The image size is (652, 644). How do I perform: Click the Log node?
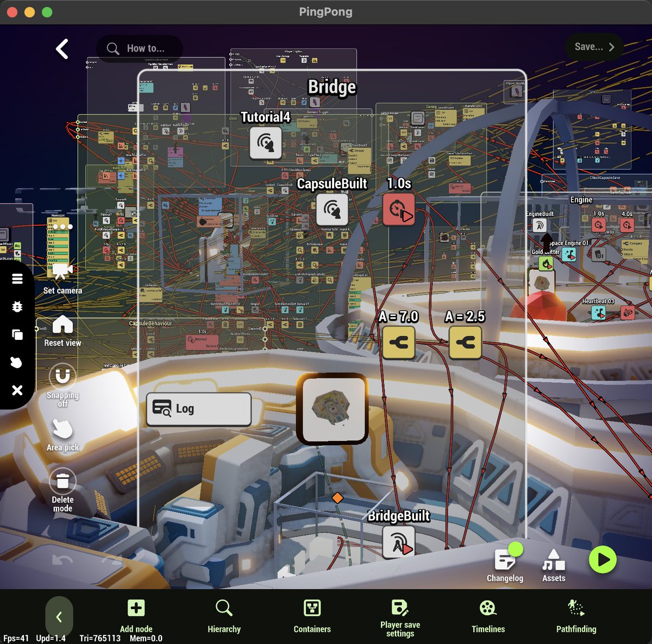coord(199,409)
